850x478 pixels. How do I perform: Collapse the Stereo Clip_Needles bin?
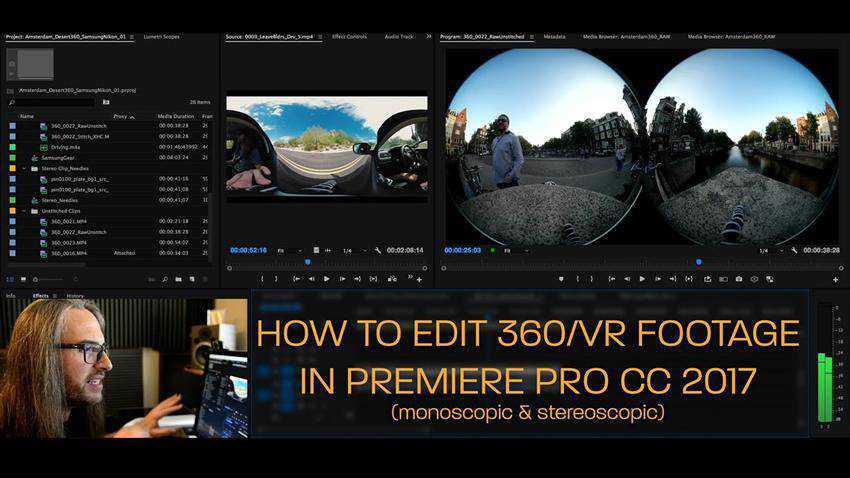[23, 168]
